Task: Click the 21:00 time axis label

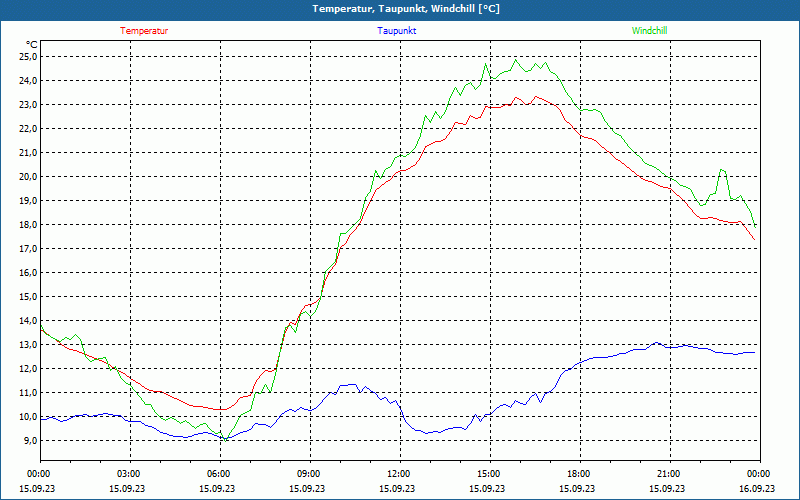Action: tap(667, 474)
